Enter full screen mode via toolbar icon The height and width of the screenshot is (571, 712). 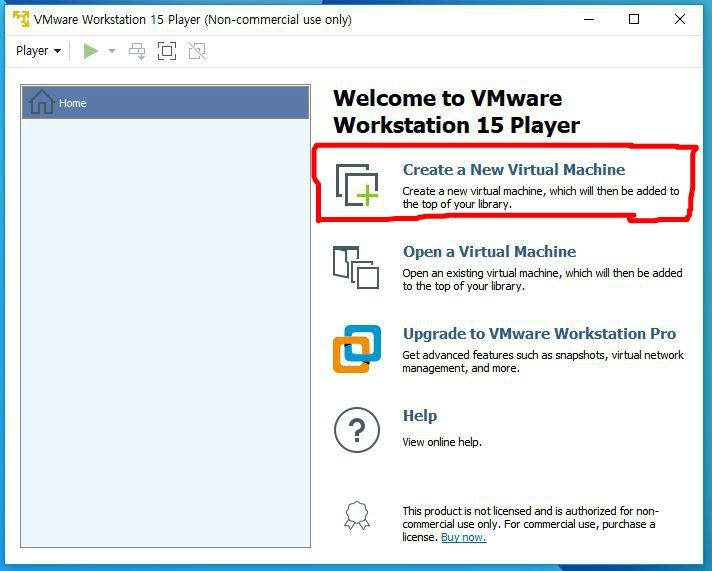click(x=167, y=51)
